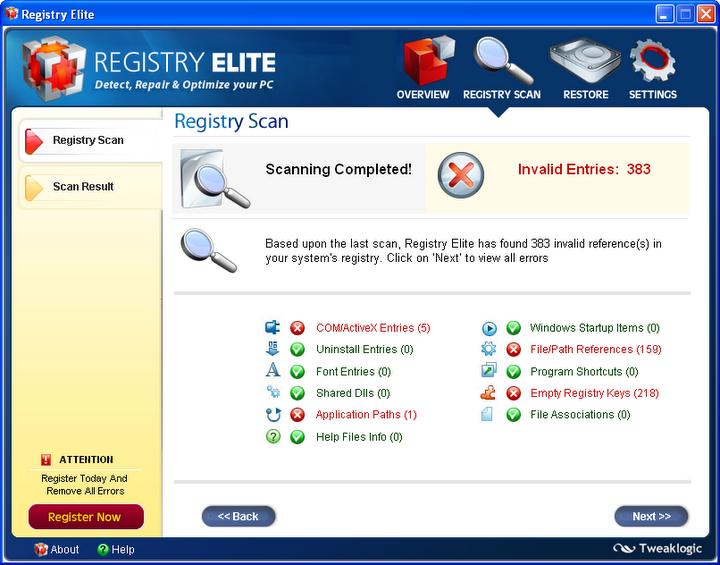The image size is (720, 565).
Task: Click the File/Path References gear icon
Action: point(489,349)
